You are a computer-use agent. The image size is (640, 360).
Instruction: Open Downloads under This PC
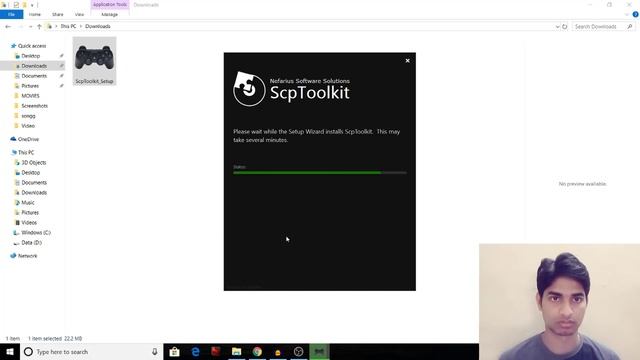tap(34, 193)
